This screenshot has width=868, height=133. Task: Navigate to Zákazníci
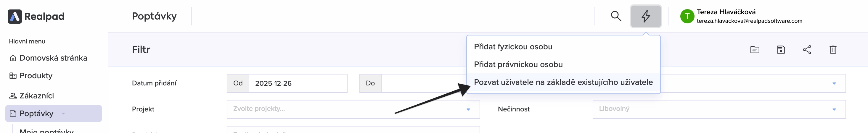tap(36, 96)
